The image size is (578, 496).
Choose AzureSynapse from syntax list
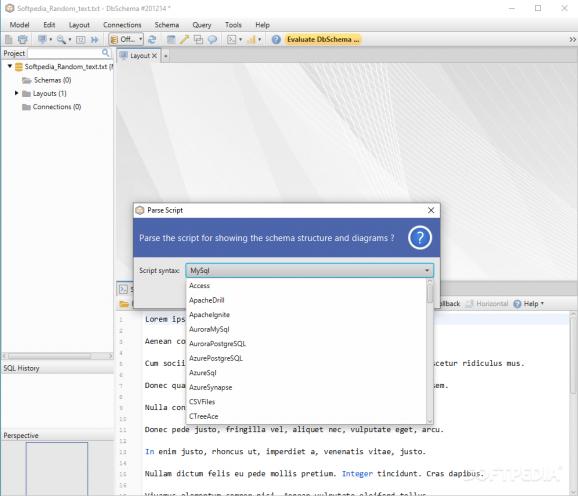point(306,387)
